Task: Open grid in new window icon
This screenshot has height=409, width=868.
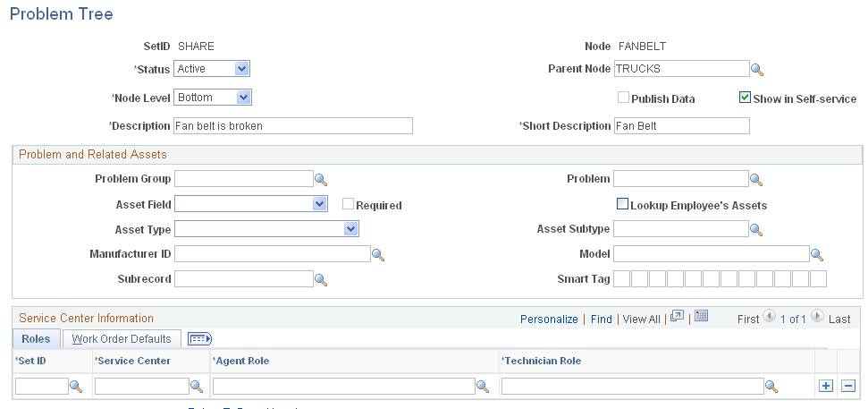Action: click(677, 317)
